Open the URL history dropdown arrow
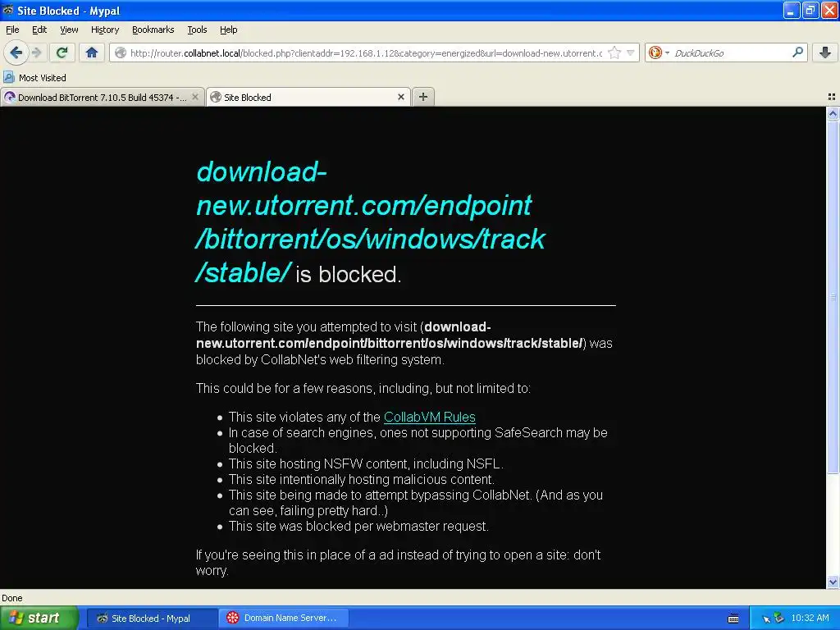Image resolution: width=840 pixels, height=630 pixels. coord(631,52)
